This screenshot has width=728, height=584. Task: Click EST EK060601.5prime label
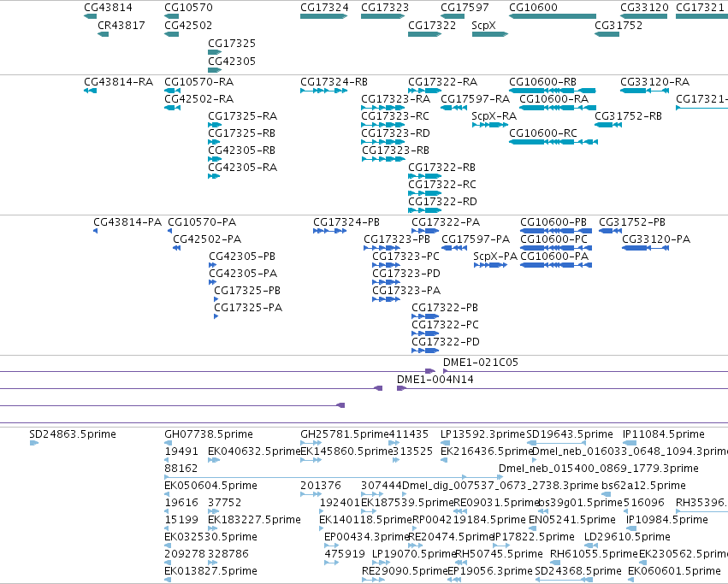coord(674,571)
